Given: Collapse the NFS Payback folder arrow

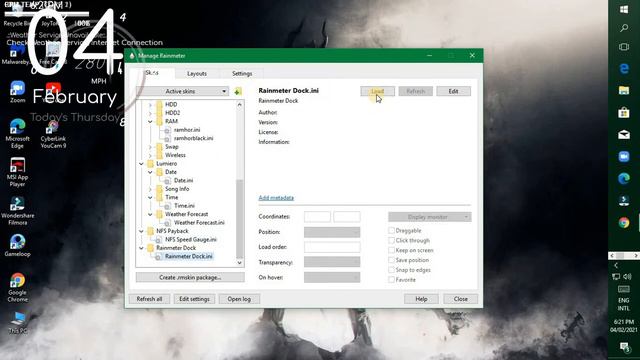Looking at the screenshot, I should click(x=141, y=231).
